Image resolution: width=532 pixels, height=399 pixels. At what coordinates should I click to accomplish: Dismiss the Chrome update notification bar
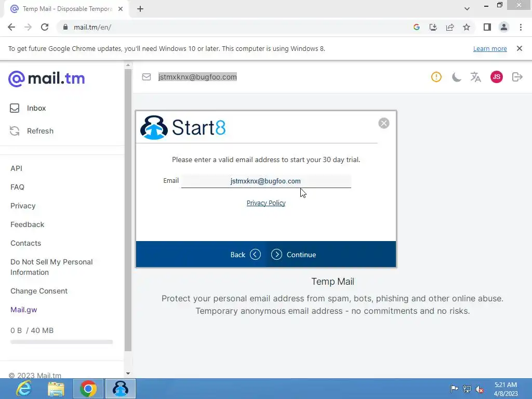pyautogui.click(x=520, y=48)
